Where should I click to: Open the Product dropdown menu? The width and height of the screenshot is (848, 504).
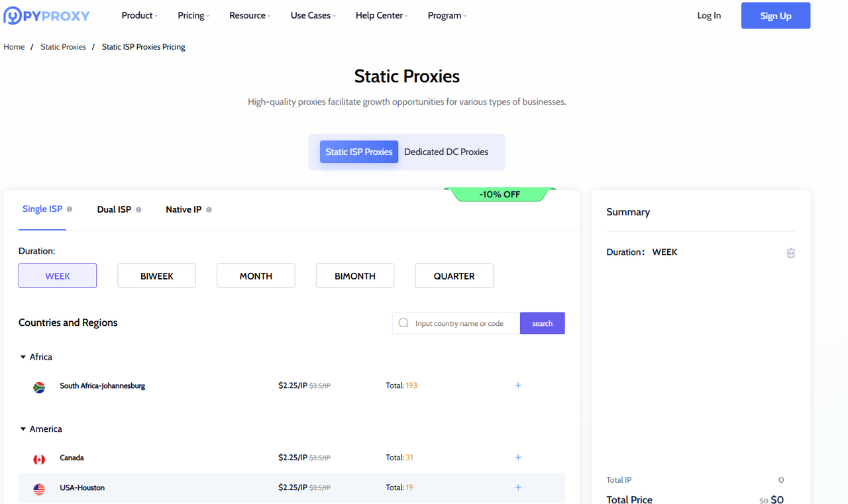[138, 15]
